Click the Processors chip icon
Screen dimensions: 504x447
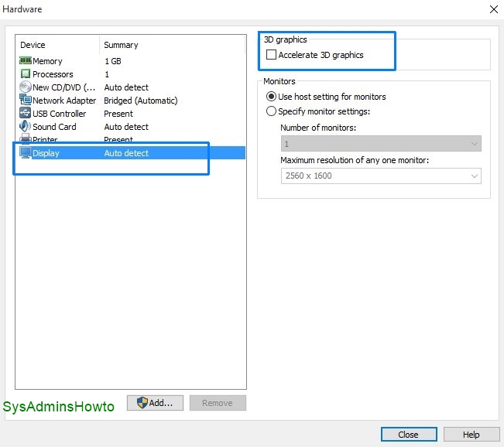coord(25,74)
